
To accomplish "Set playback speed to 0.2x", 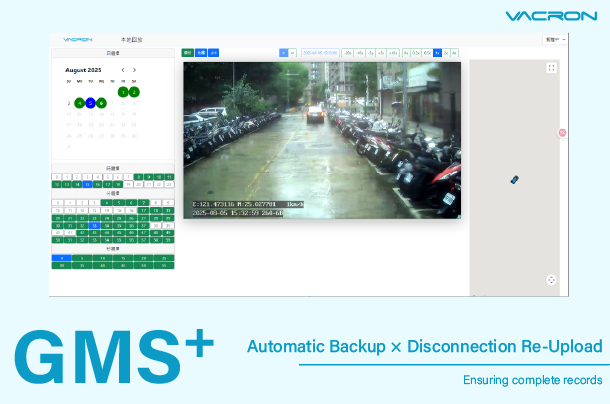I will [416, 53].
